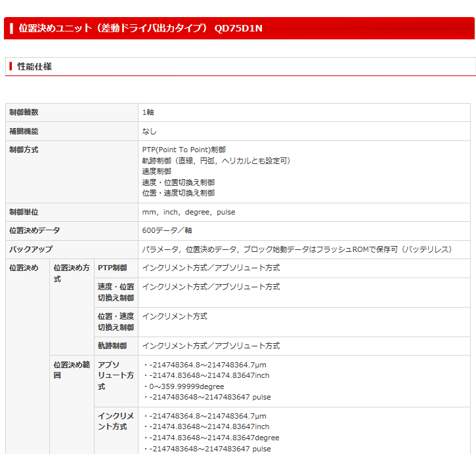Image resolution: width=476 pixels, height=454 pixels.
Task: Click the value なし
Action: [149, 131]
